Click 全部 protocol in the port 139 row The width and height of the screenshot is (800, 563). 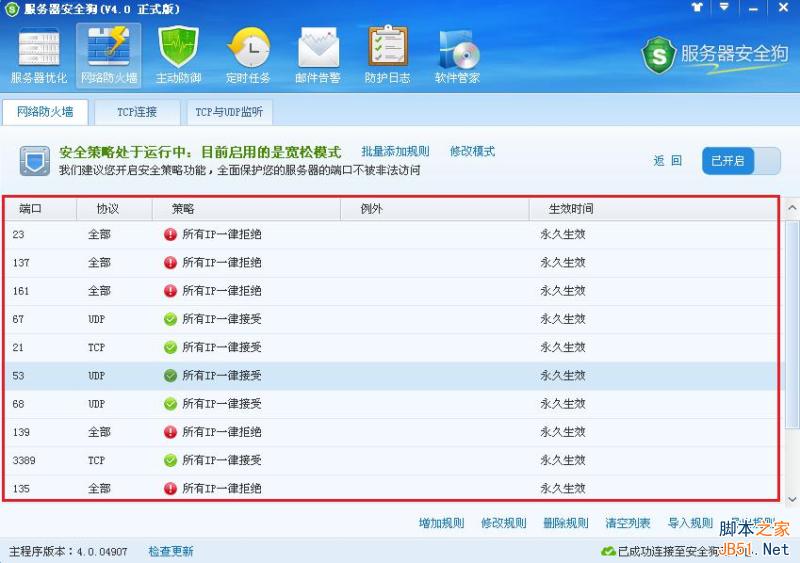99,432
